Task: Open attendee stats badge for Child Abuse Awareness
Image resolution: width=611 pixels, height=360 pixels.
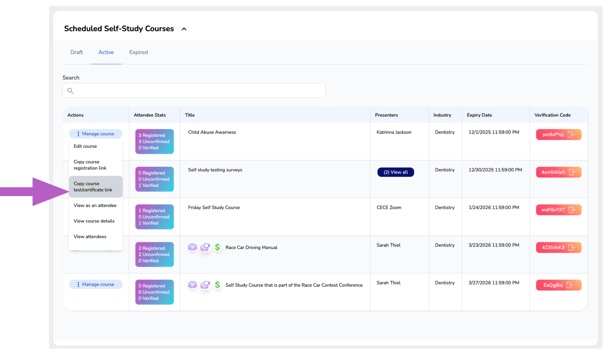Action: tap(154, 141)
